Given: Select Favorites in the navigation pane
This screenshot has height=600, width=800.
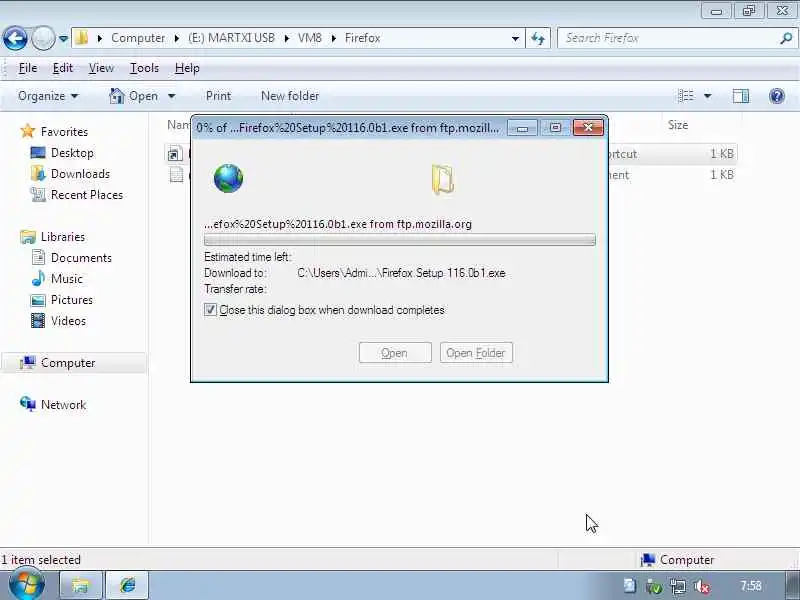Looking at the screenshot, I should point(64,132).
